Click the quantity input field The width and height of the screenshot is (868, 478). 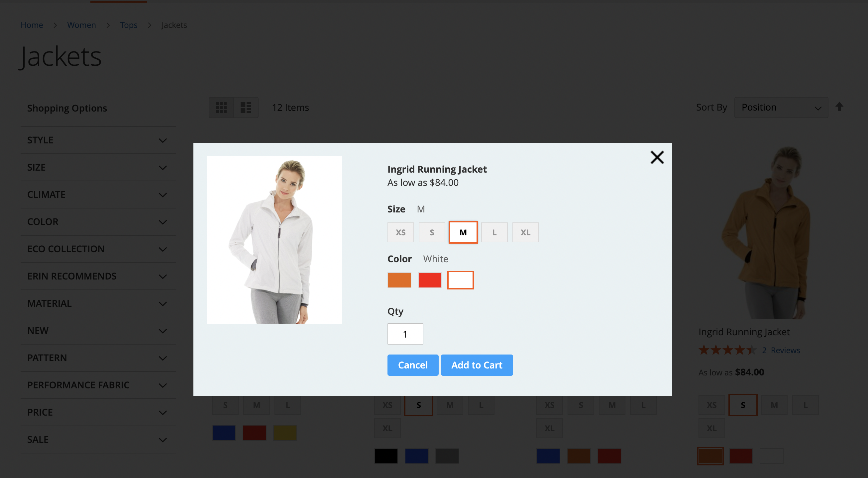click(x=405, y=334)
